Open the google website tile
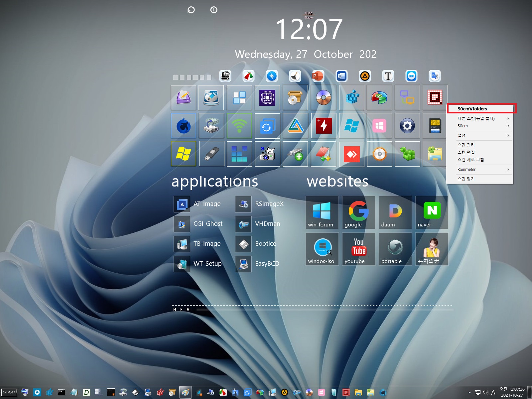The image size is (532, 399). [x=359, y=212]
